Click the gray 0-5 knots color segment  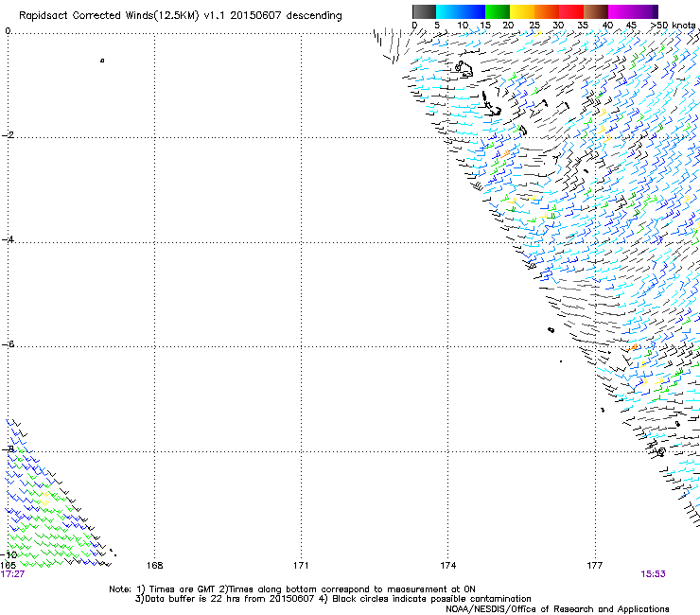pyautogui.click(x=424, y=11)
